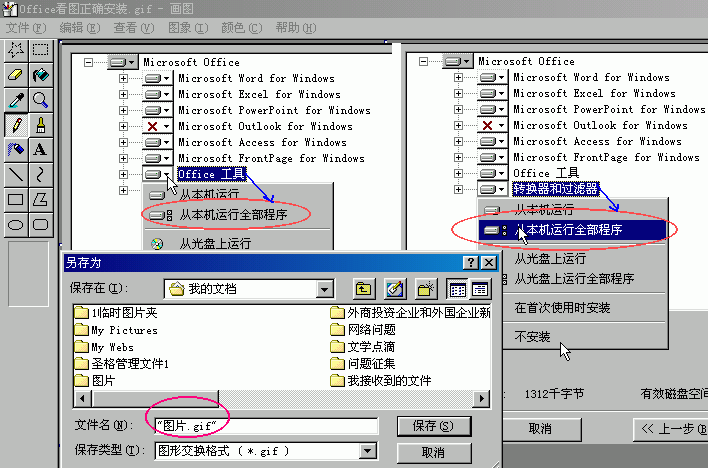Select the 文学点滴 folder
The image size is (708, 468).
pyautogui.click(x=363, y=347)
